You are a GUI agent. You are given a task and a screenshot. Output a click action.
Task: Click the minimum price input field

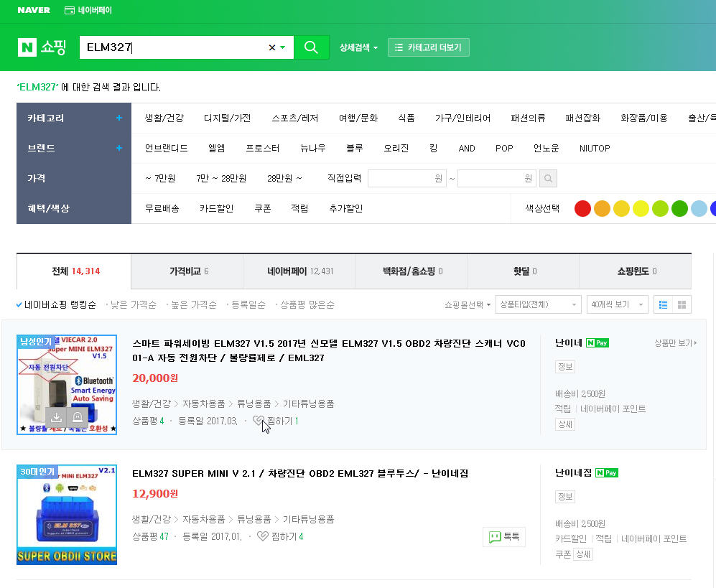tap(407, 179)
